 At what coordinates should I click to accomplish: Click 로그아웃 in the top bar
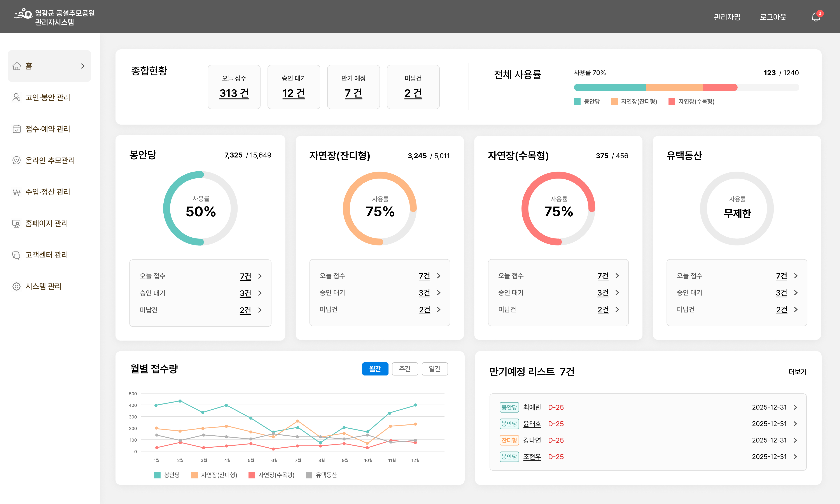773,17
